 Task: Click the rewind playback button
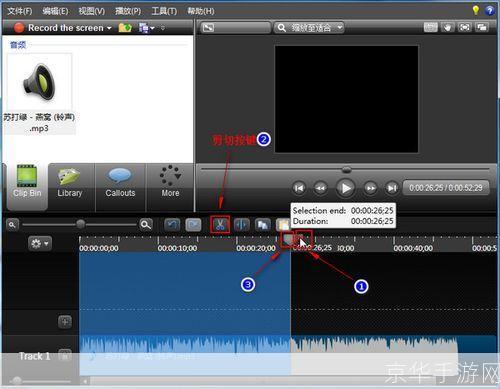coord(320,188)
